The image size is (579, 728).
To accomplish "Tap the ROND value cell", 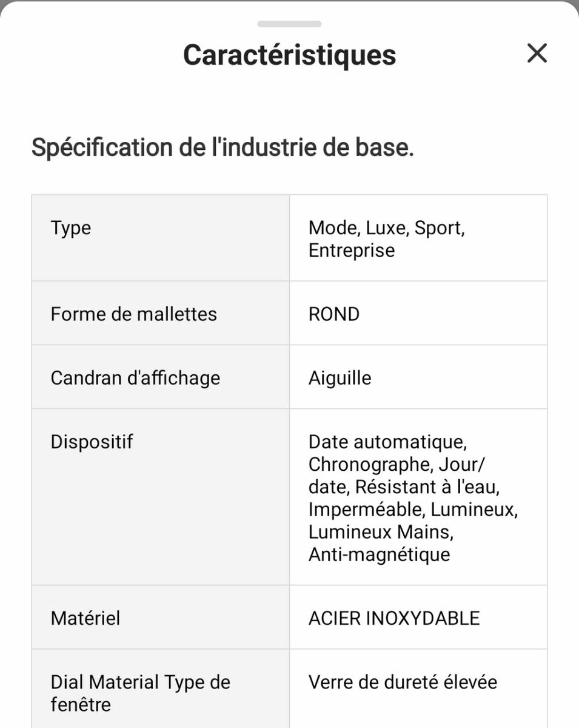I will [418, 313].
